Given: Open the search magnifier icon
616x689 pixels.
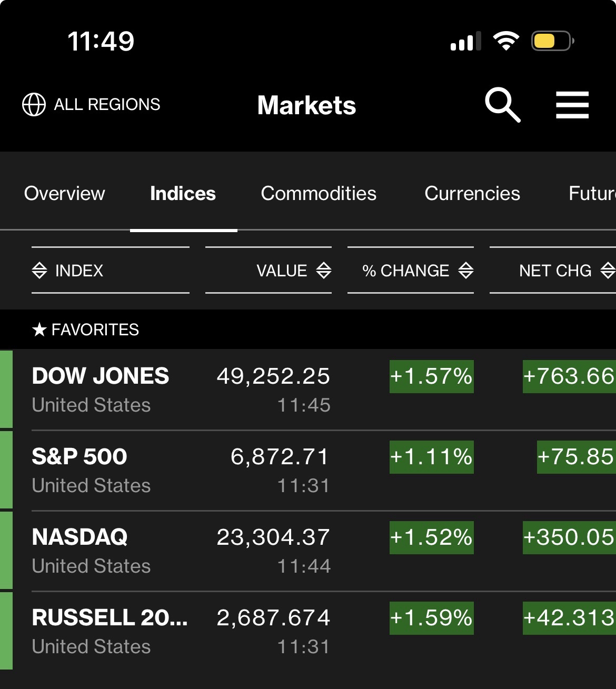Looking at the screenshot, I should click(x=502, y=105).
